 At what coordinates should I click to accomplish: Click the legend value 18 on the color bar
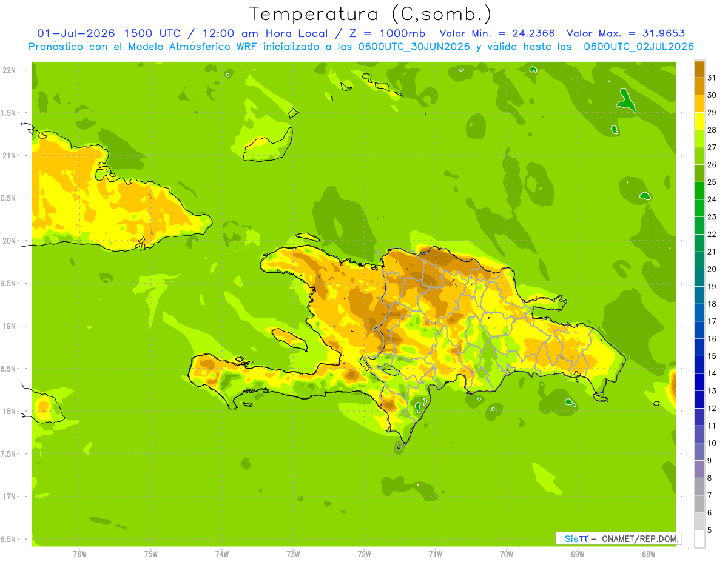(x=712, y=304)
